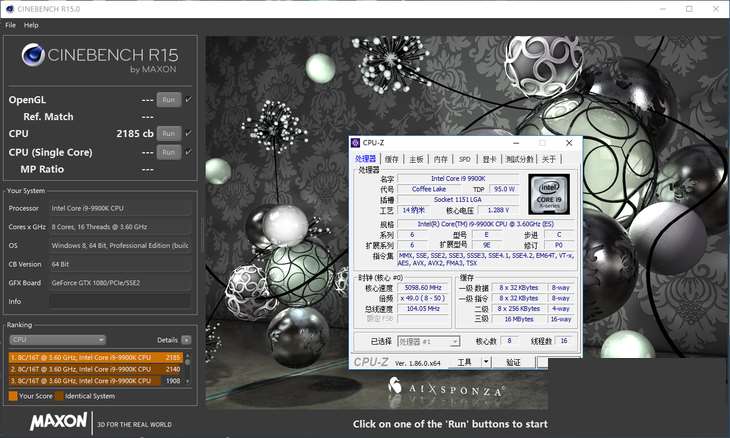The image size is (730, 438).
Task: Close the CPU-Z window
Action: click(569, 143)
